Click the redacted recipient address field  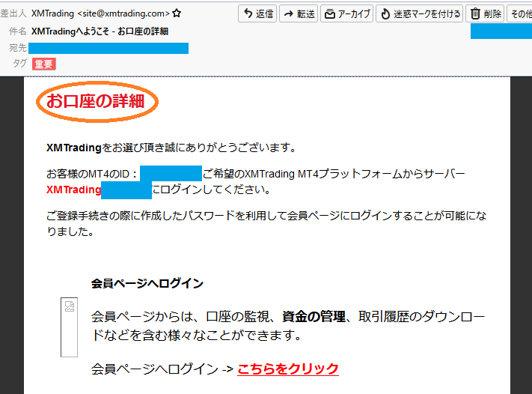108,48
